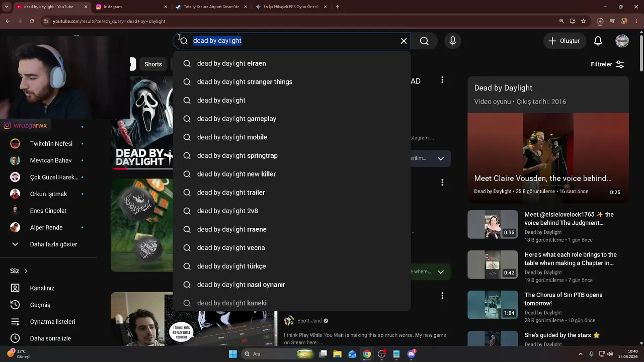
Task: Choose 'dead by daylight nasıl oynanır' suggestion
Action: click(x=292, y=285)
